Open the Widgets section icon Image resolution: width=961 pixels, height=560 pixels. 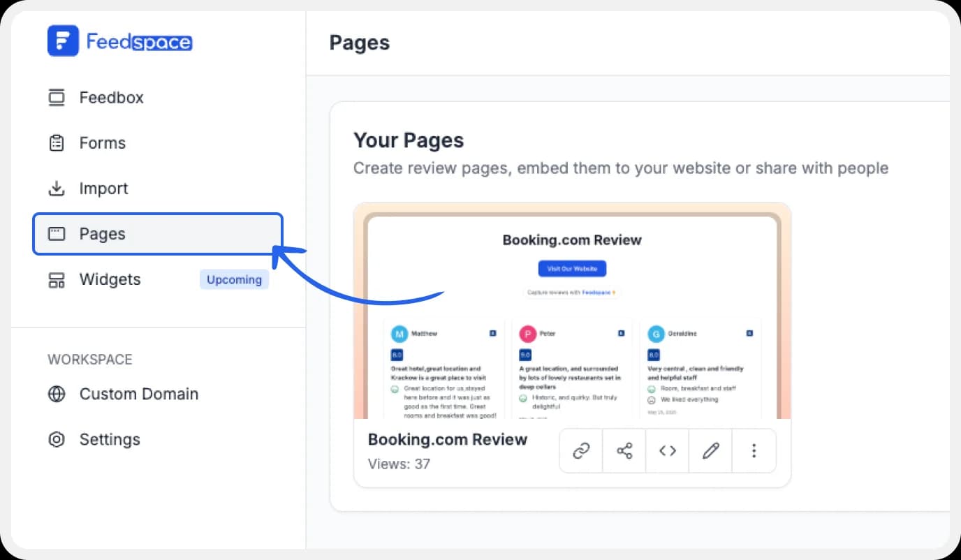pyautogui.click(x=55, y=279)
